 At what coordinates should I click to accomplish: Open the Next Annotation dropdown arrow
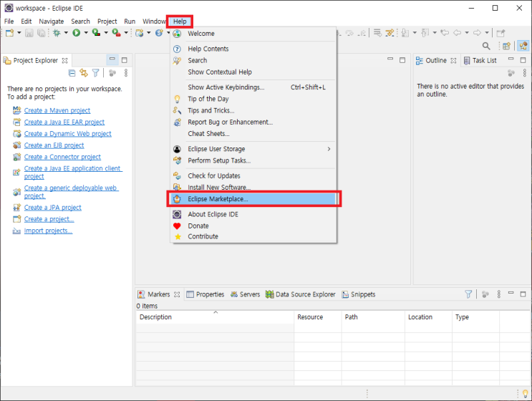pos(415,33)
